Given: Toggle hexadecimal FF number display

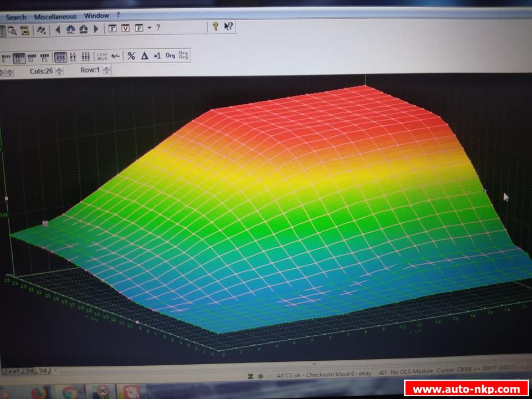Looking at the screenshot, I should click(x=73, y=57).
